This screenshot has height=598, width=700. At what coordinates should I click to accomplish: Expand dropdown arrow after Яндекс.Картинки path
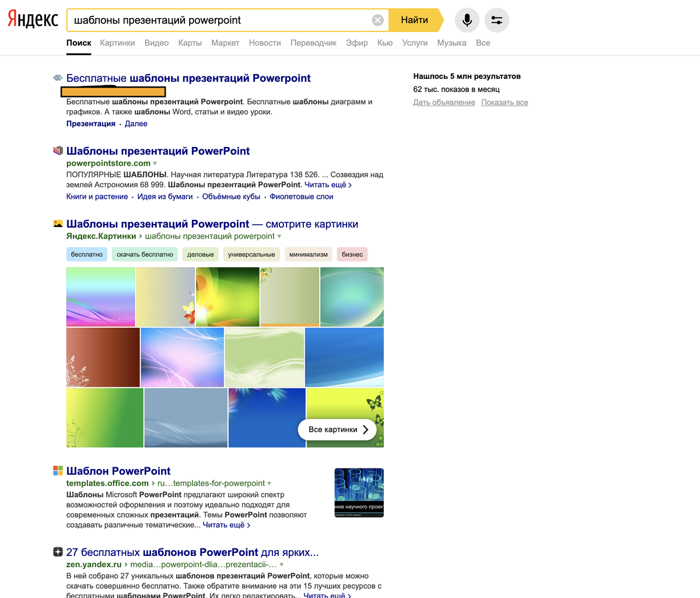point(279,237)
